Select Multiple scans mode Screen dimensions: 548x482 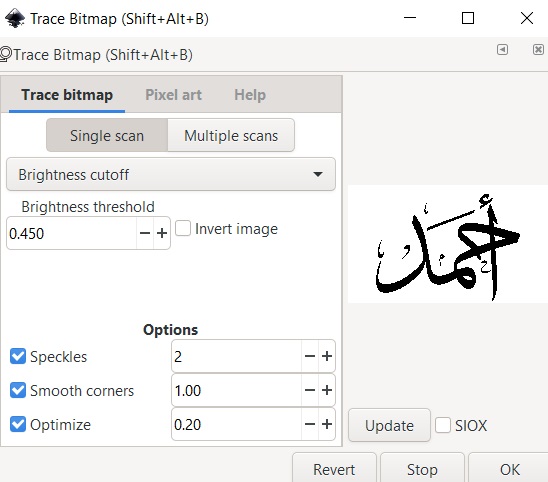(x=231, y=136)
